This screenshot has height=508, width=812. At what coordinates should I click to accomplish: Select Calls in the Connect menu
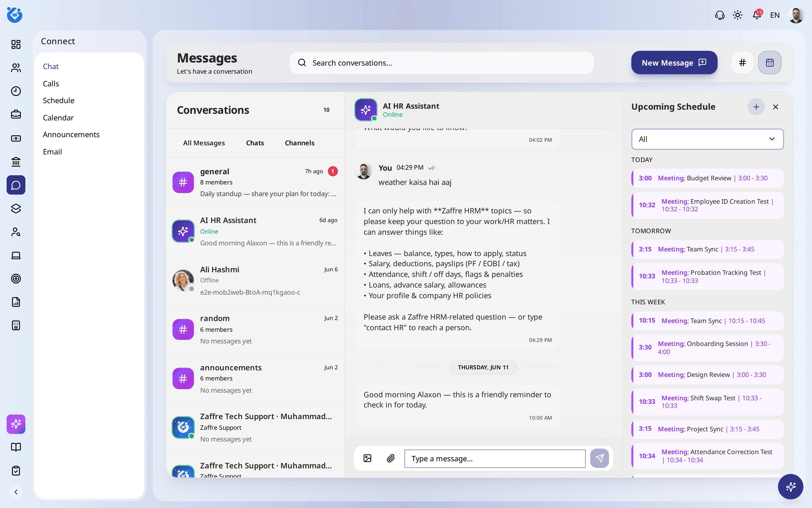point(51,84)
